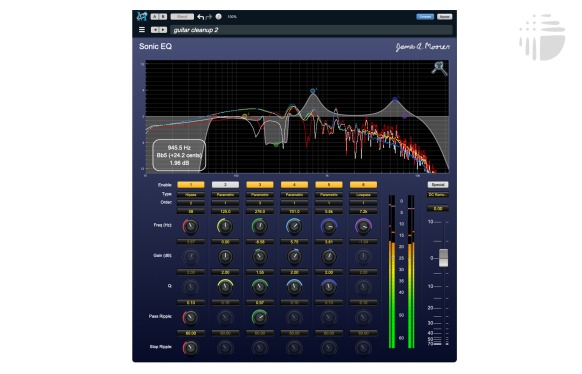Click the output gain fader handle
582x374 pixels.
tap(444, 258)
